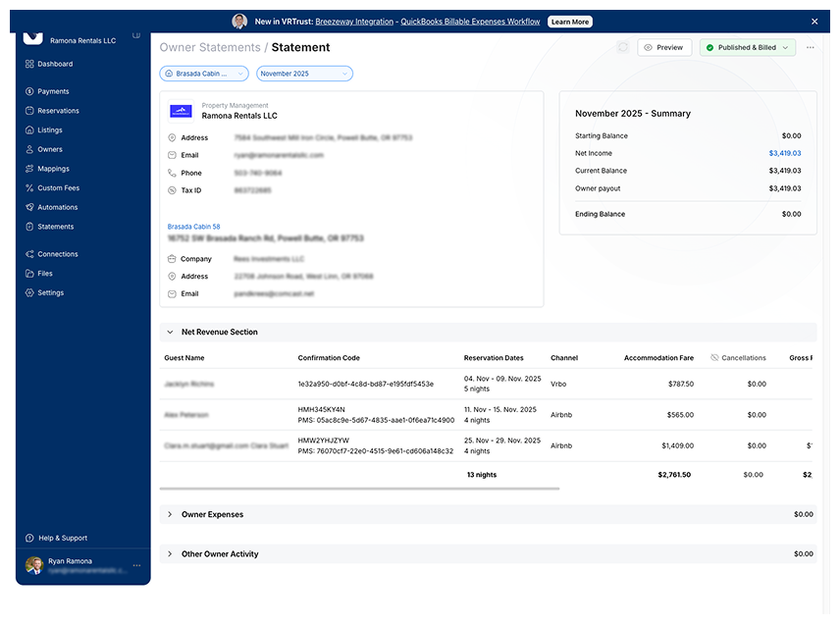Select the Listings house icon
This screenshot has width=840, height=624.
(x=29, y=130)
